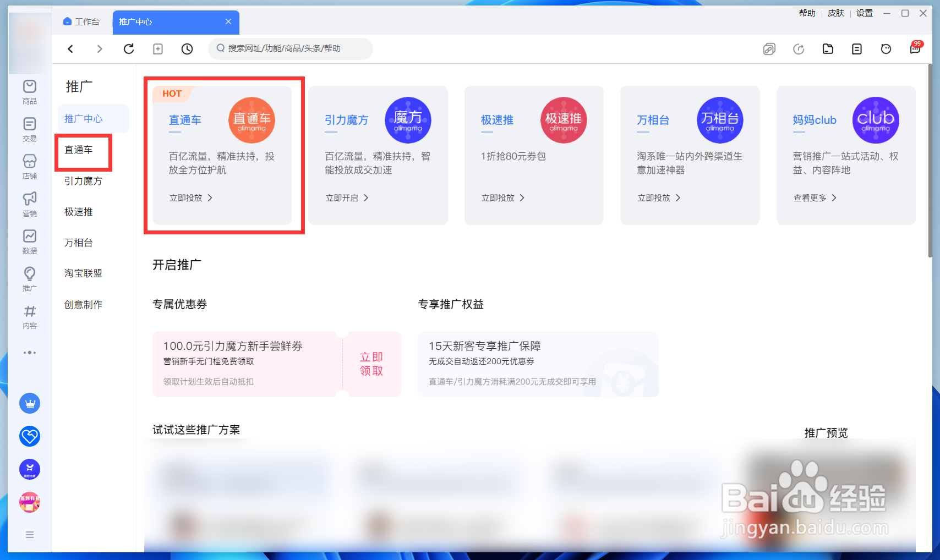Click 立即投放 on 万相台 card

(x=659, y=198)
